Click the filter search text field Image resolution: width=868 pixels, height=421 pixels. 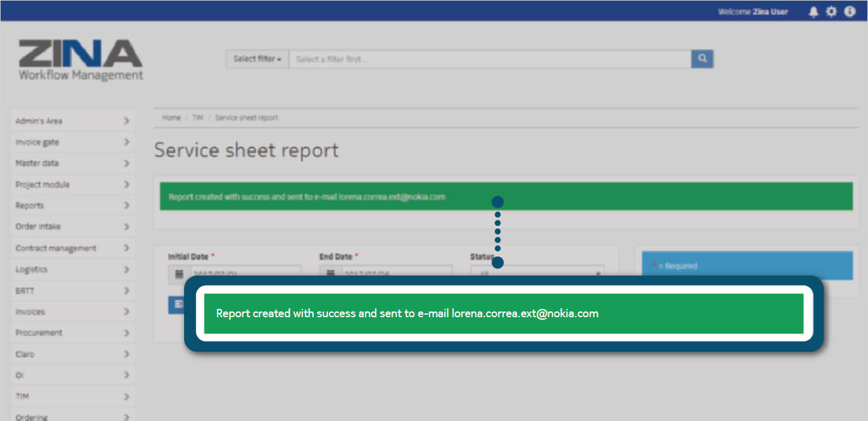click(x=490, y=59)
